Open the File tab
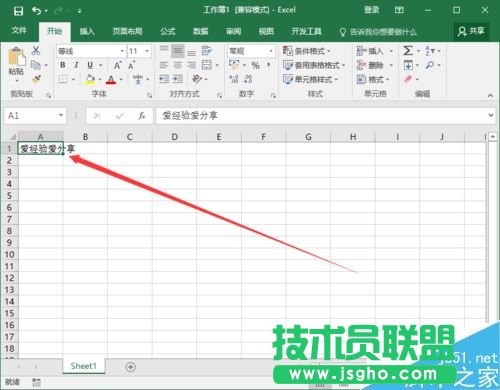This screenshot has height=390, width=500. [19, 31]
